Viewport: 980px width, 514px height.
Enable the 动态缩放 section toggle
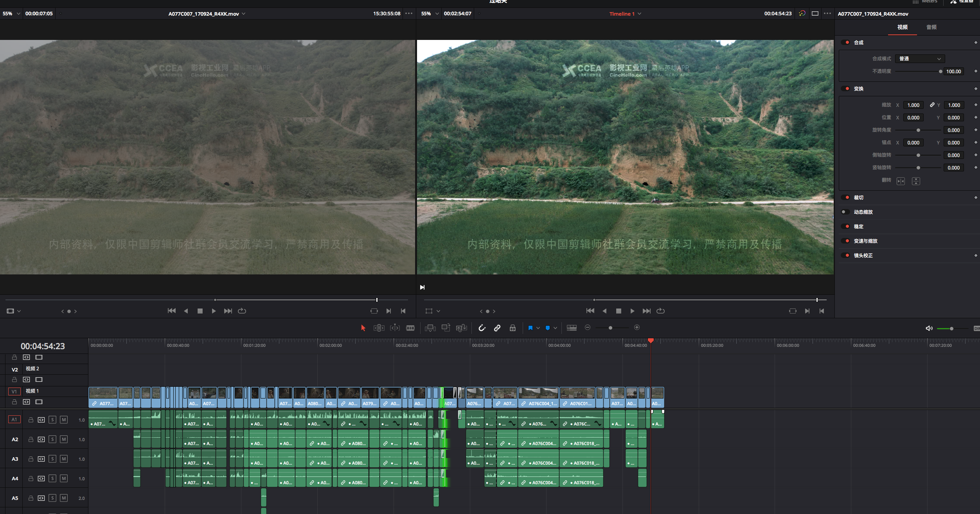pyautogui.click(x=845, y=212)
